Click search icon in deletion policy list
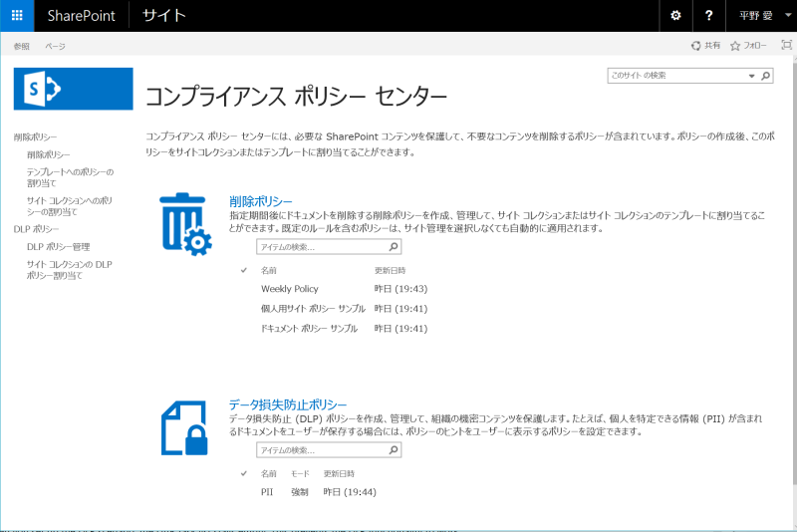This screenshot has width=797, height=532. [x=394, y=246]
